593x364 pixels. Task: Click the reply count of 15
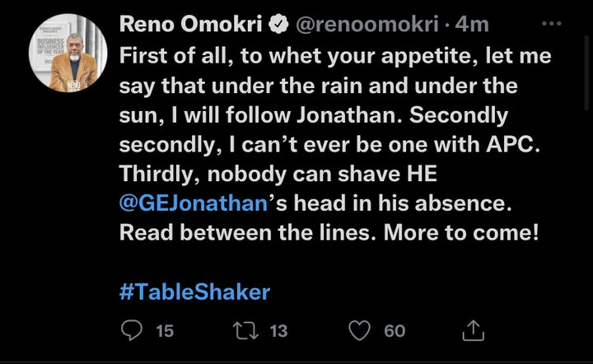click(x=165, y=330)
